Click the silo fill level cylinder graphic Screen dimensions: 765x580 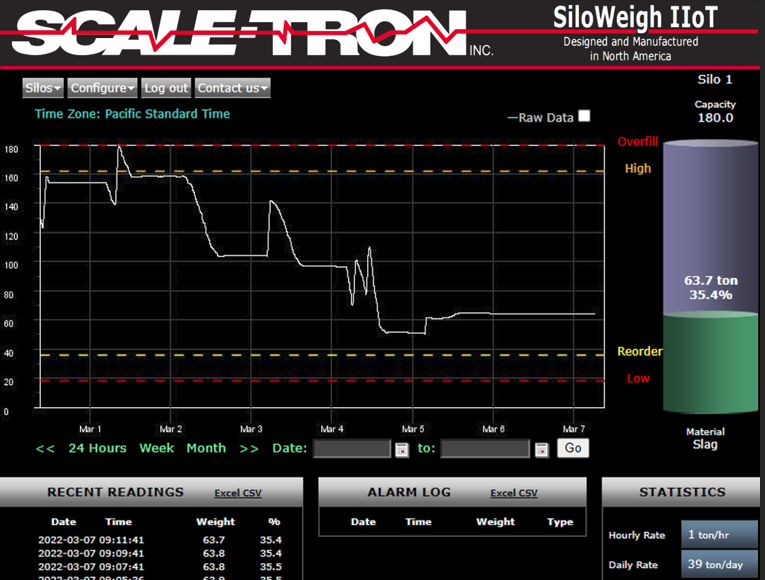point(710,277)
